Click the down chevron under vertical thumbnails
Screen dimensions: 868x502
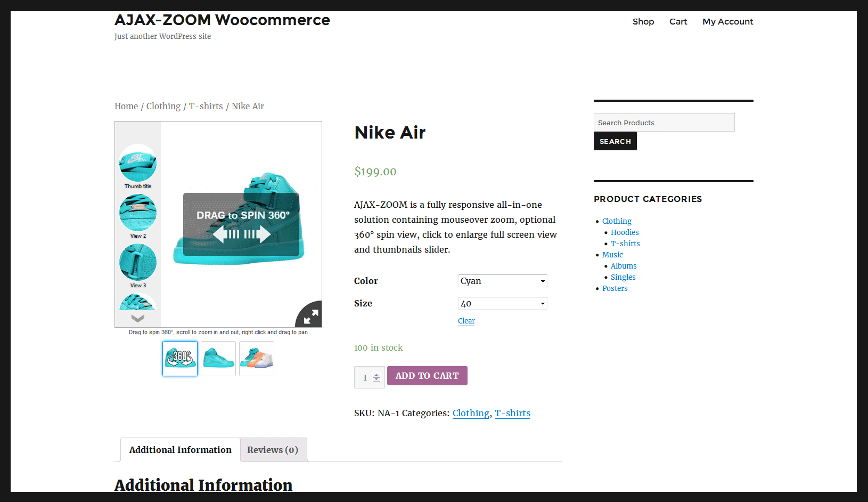138,318
